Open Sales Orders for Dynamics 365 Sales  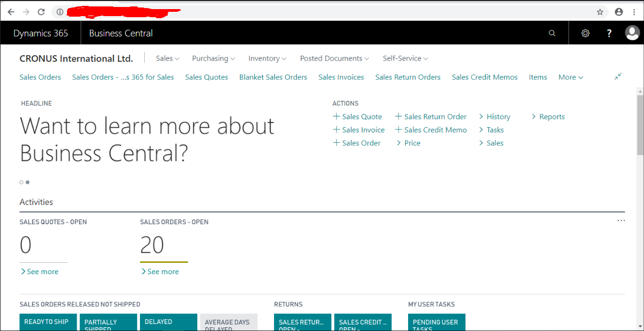point(123,77)
